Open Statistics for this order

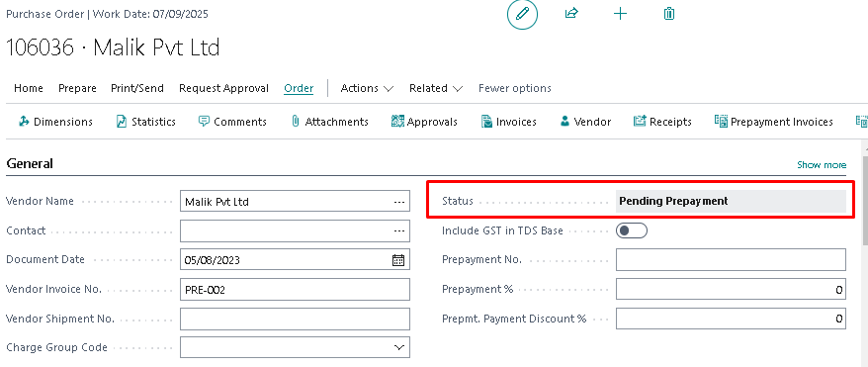click(146, 122)
